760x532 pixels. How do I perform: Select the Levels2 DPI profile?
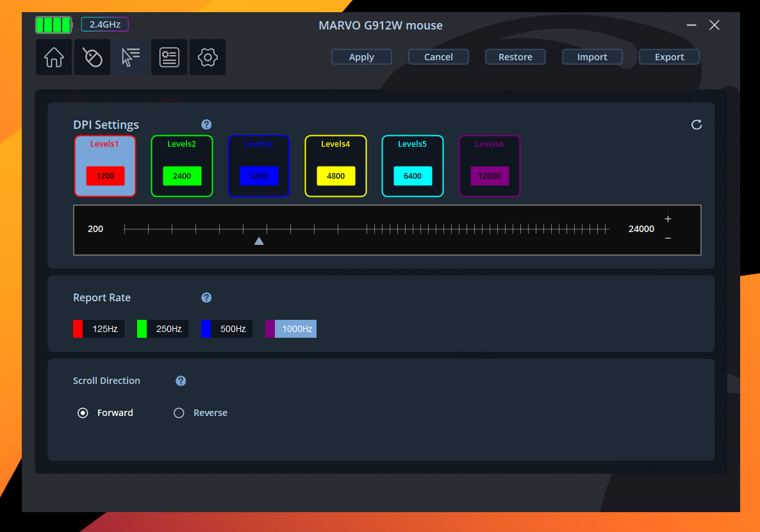click(182, 166)
